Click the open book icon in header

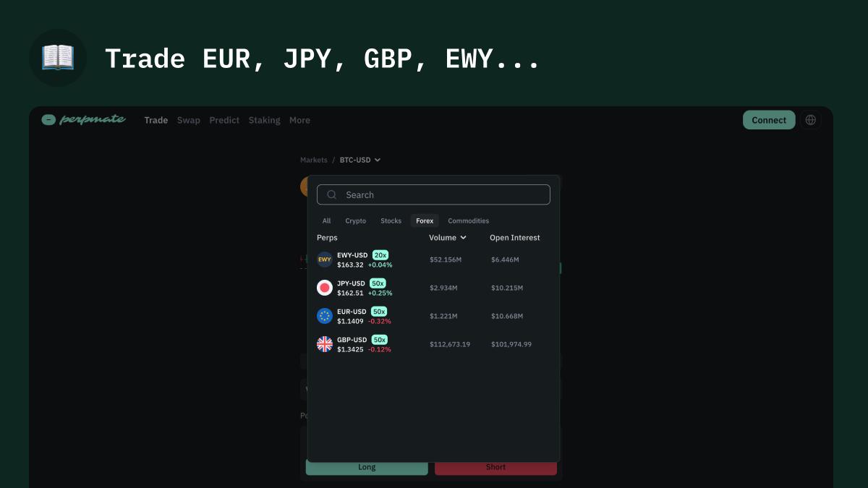point(58,58)
